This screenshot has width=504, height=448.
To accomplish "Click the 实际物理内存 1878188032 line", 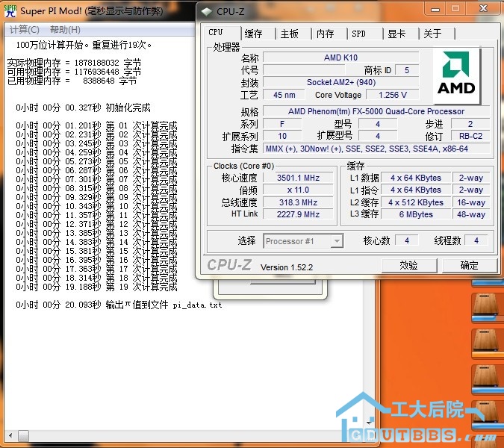I will pos(74,63).
